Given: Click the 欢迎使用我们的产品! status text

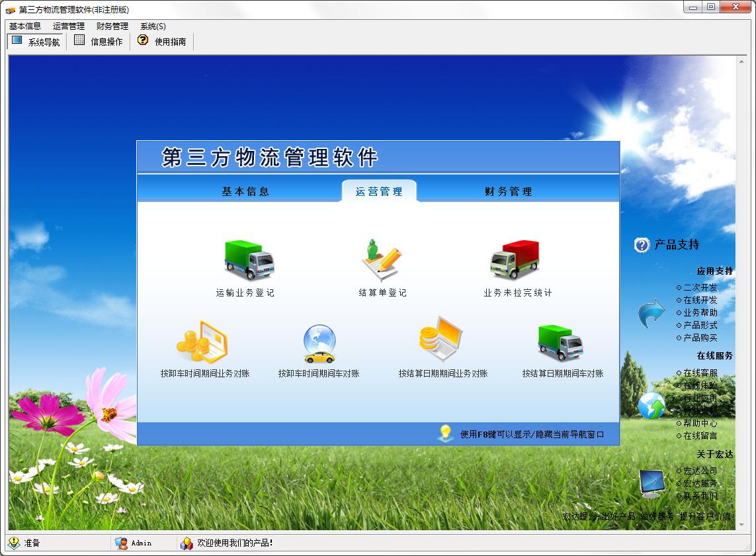Looking at the screenshot, I should coord(235,543).
